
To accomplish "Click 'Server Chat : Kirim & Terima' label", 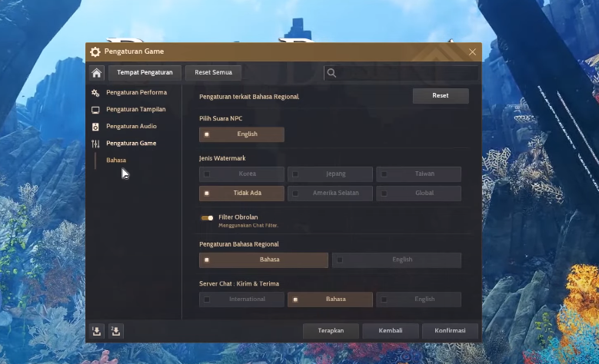I will tap(239, 284).
